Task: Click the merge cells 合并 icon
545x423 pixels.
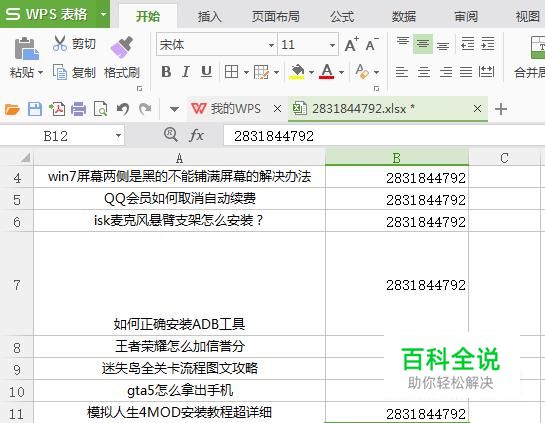Action: click(537, 47)
